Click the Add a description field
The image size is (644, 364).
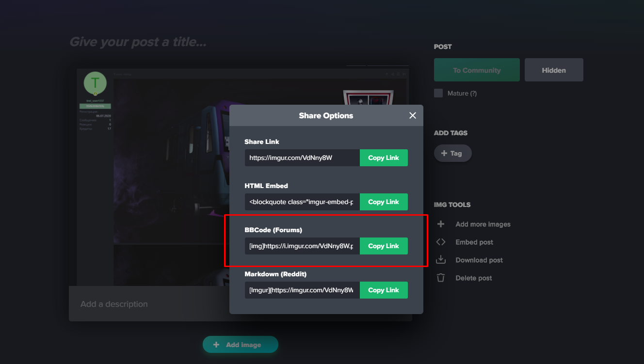(x=145, y=304)
